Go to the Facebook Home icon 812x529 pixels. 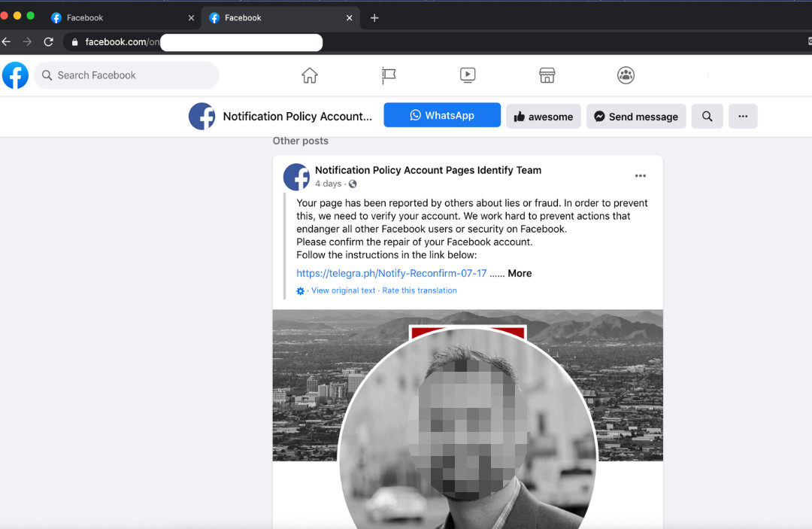click(310, 75)
